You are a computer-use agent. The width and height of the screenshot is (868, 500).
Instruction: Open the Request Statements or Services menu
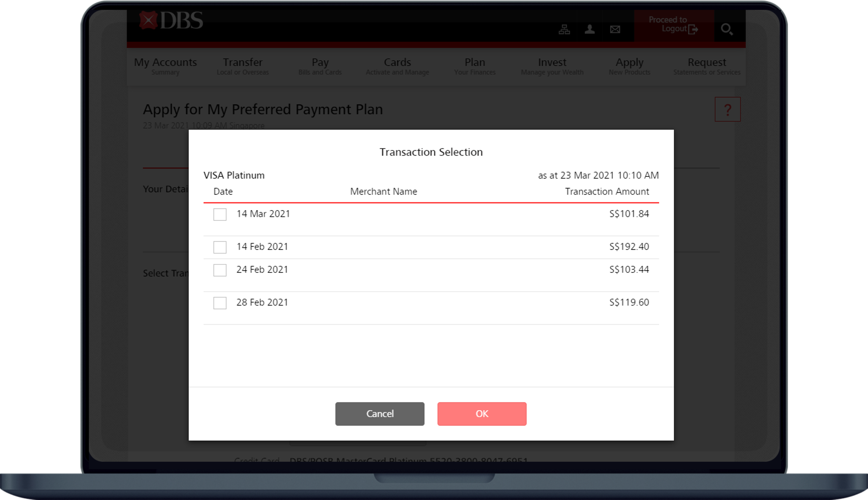[x=707, y=66]
